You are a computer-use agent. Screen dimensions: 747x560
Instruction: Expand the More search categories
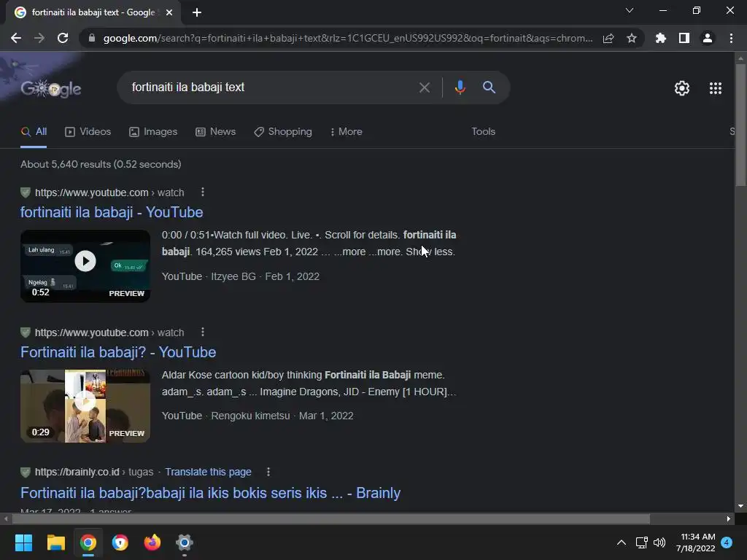(x=346, y=132)
